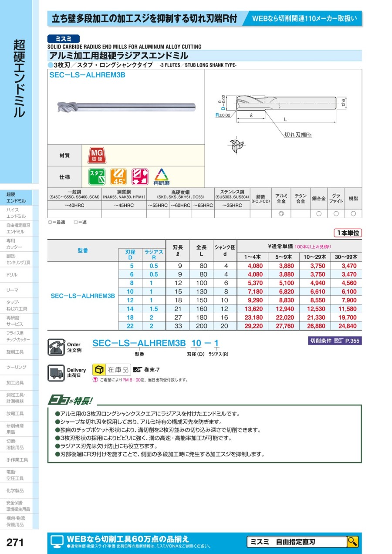
Task: Select the ハイスエンドミル sidebar tab
Action: (19, 213)
